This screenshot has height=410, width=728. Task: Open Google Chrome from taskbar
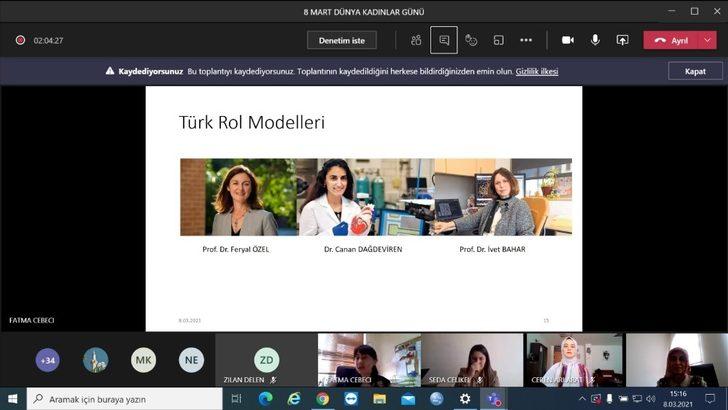point(323,399)
